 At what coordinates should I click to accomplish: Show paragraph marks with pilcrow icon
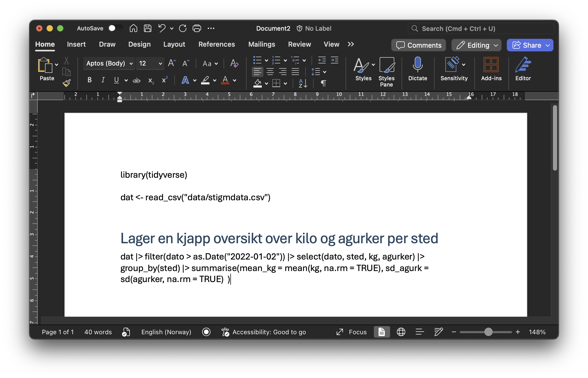tap(323, 83)
